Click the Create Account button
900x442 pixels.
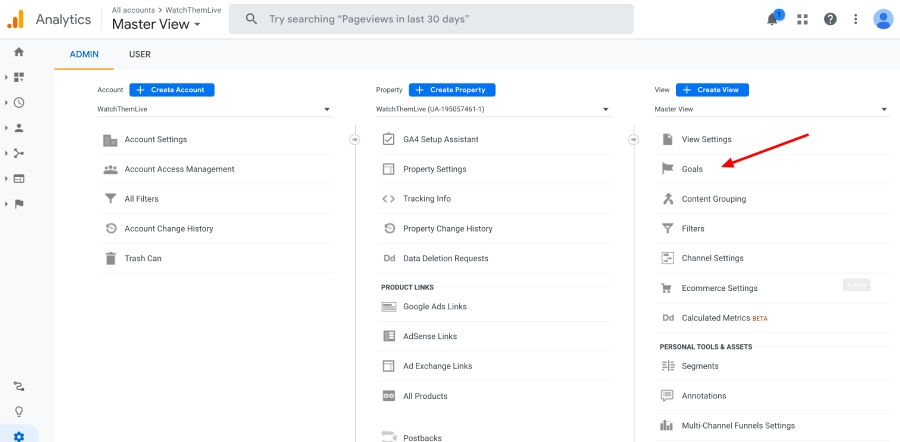tap(172, 90)
